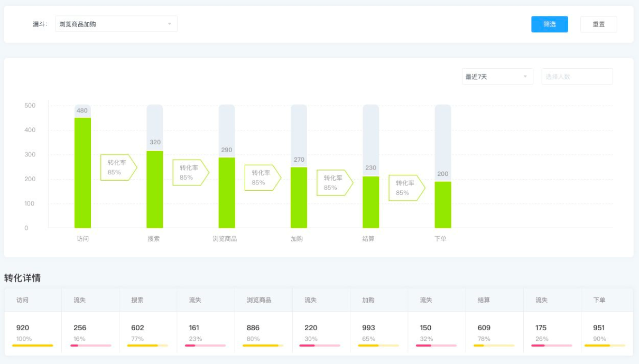Select the 转化率 arrow between 加购 and 结算
Image resolution: width=639 pixels, height=364 pixels.
[x=334, y=183]
